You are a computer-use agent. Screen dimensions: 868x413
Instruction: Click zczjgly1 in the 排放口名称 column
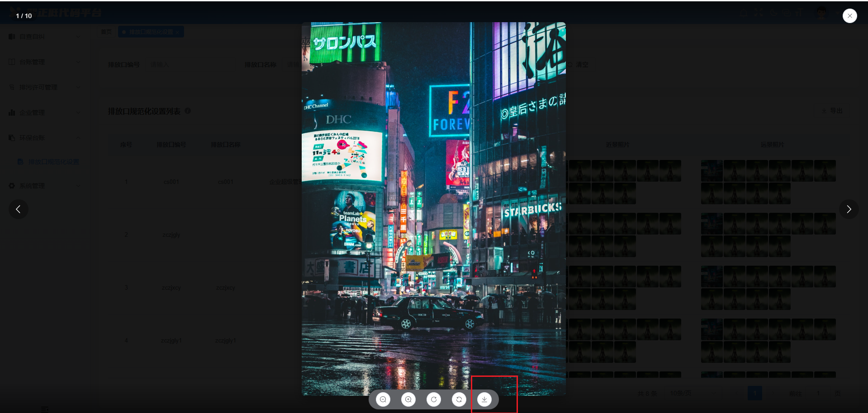(x=226, y=341)
